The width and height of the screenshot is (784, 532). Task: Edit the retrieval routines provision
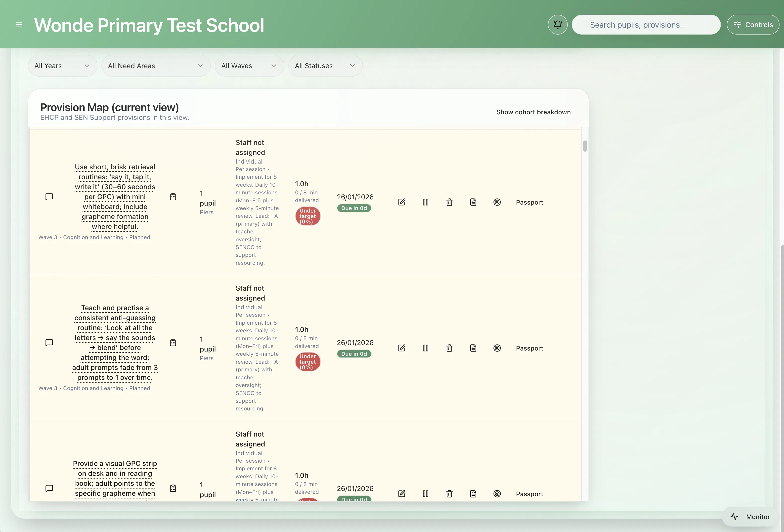401,202
